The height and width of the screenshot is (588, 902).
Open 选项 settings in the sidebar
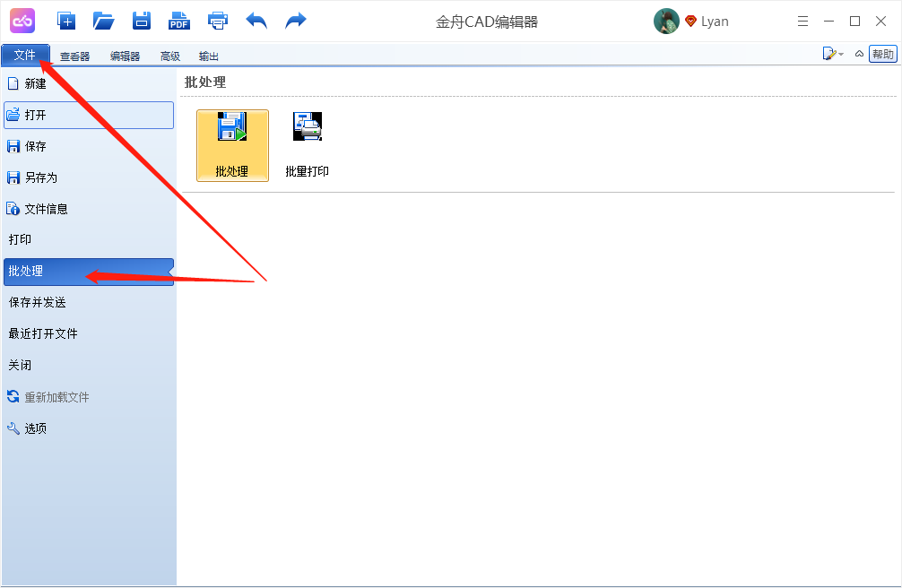click(35, 428)
